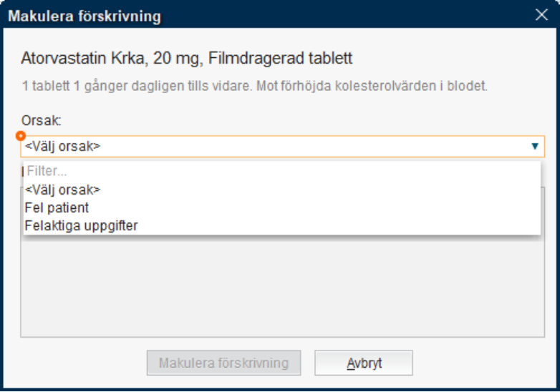Click blank area right of 'Fel patient'
Viewport: 560px width, 392px height.
pos(315,208)
